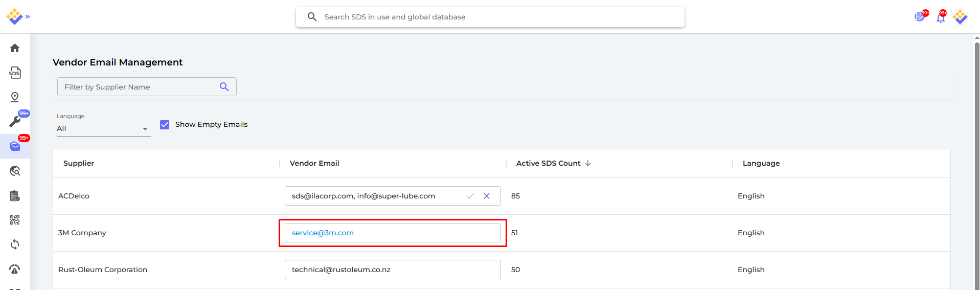Image resolution: width=980 pixels, height=290 pixels.
Task: Click the sync arrows icon in sidebar
Action: tap(15, 244)
